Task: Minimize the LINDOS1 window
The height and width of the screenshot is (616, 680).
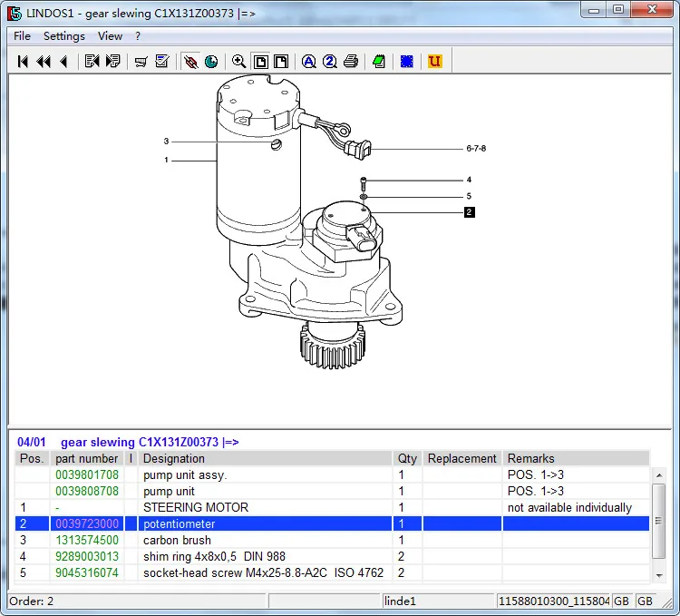Action: click(594, 10)
